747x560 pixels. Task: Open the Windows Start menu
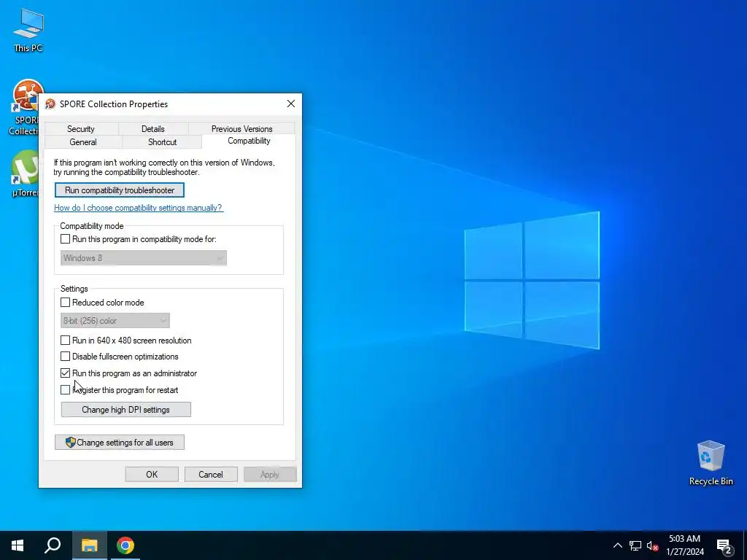tap(18, 545)
